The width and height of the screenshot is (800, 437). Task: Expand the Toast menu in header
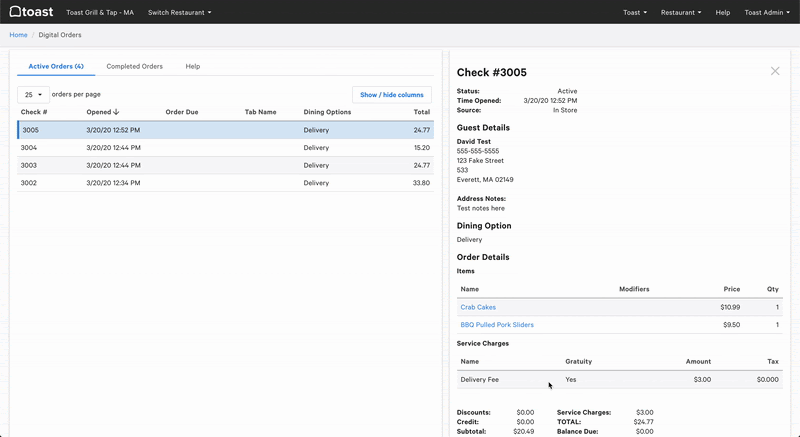(x=635, y=12)
